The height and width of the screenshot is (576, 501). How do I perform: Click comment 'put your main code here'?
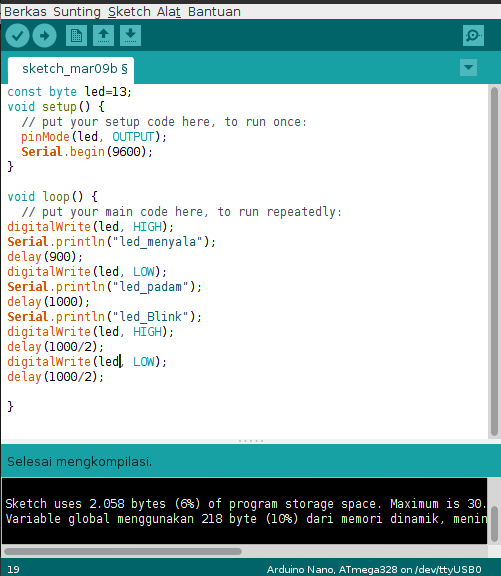pyautogui.click(x=181, y=212)
